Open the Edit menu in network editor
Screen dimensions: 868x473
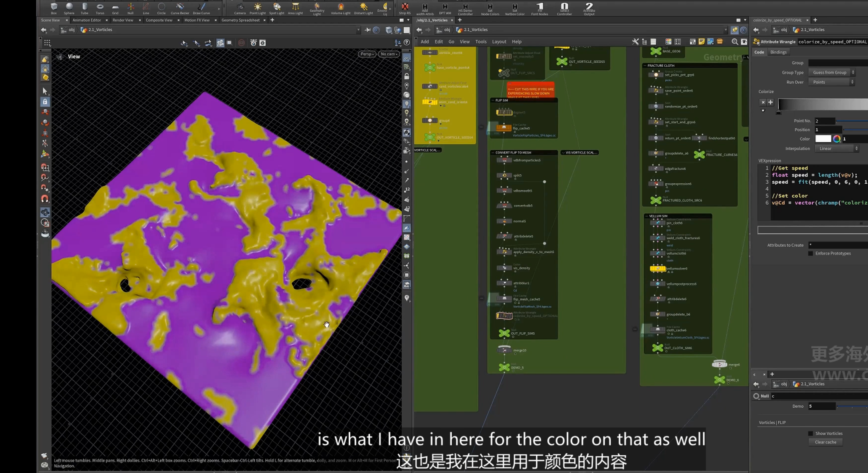pyautogui.click(x=438, y=42)
